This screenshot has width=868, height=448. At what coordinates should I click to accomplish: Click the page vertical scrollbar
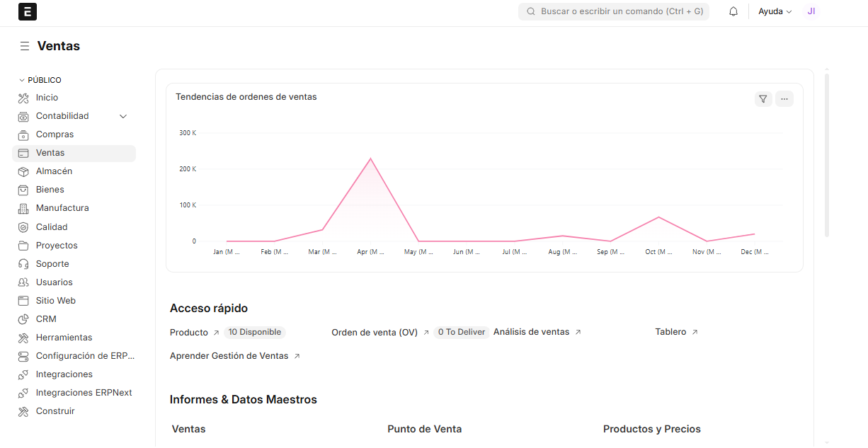pyautogui.click(x=827, y=153)
